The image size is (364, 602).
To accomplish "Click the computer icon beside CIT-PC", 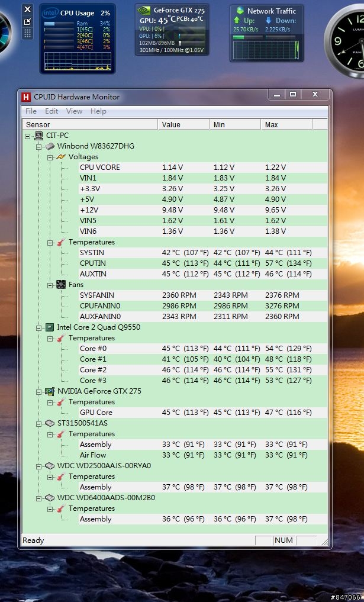I will pos(38,136).
